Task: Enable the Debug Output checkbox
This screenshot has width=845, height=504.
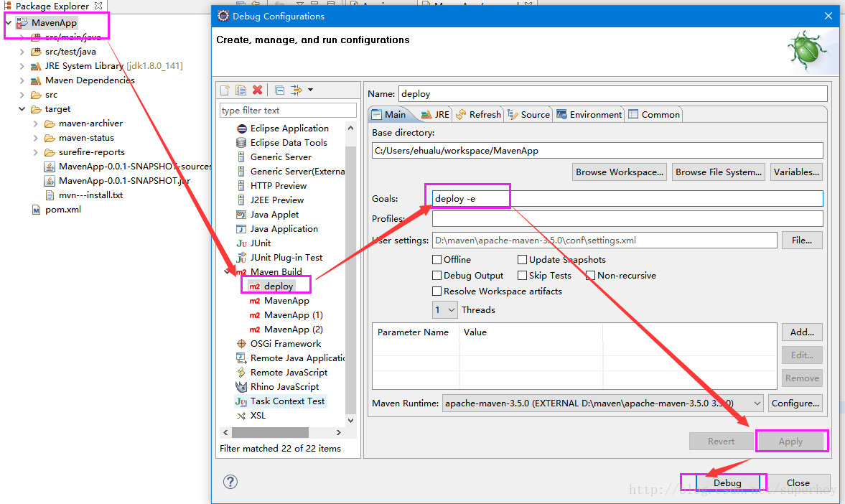Action: (437, 276)
